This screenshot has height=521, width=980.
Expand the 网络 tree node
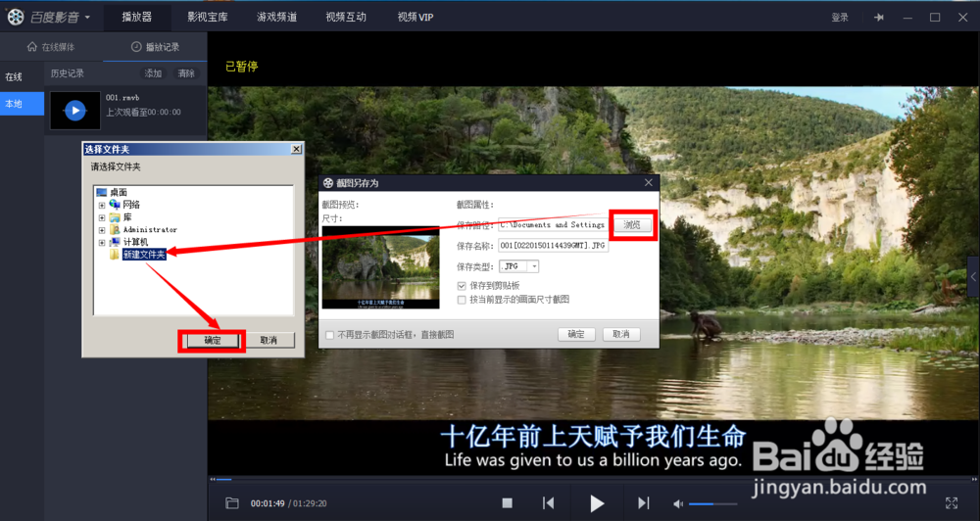click(x=102, y=205)
